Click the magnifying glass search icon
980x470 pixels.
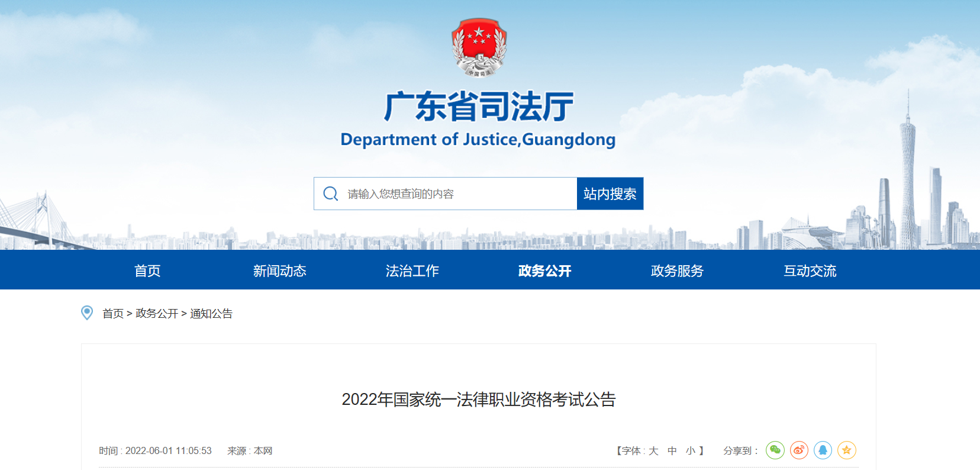tap(331, 194)
